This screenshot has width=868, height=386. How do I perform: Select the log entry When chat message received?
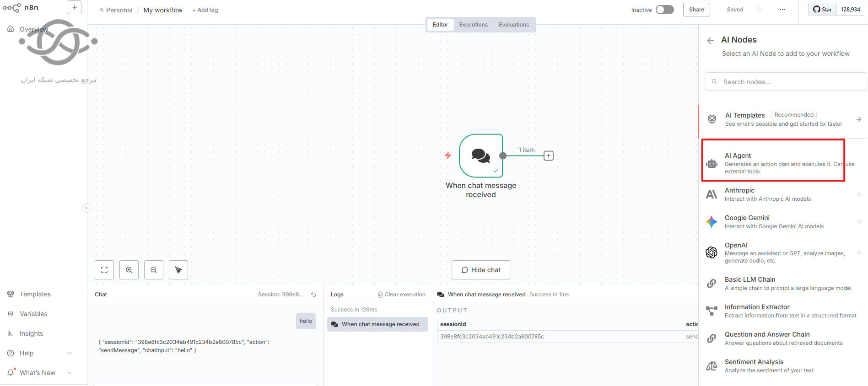pos(377,324)
